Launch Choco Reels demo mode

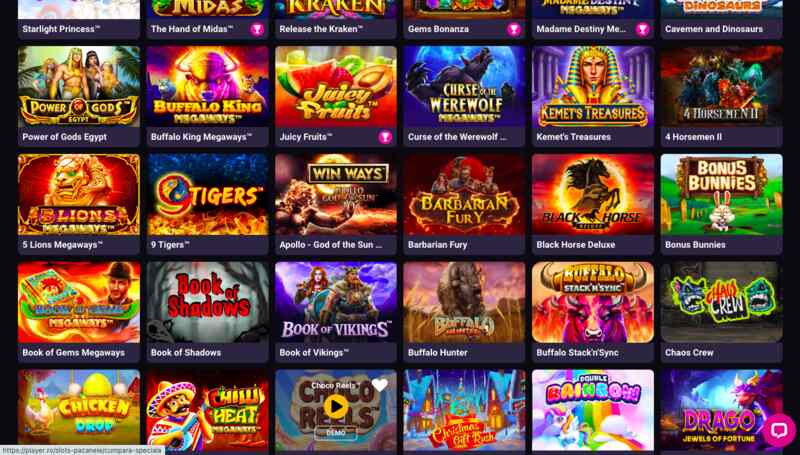[x=336, y=433]
